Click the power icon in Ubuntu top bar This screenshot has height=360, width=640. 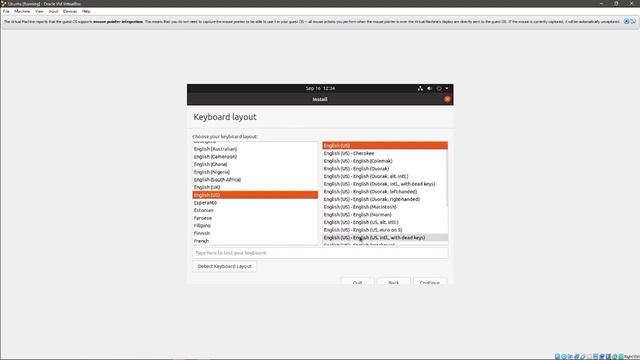(439, 88)
